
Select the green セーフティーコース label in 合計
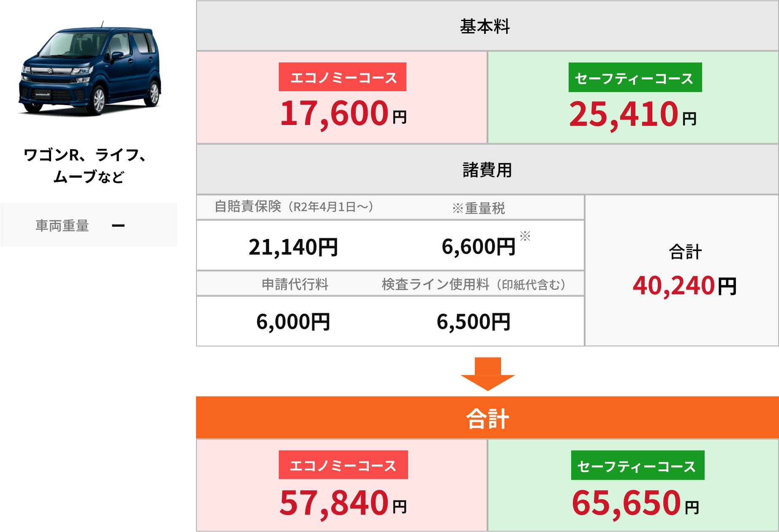[x=637, y=466]
